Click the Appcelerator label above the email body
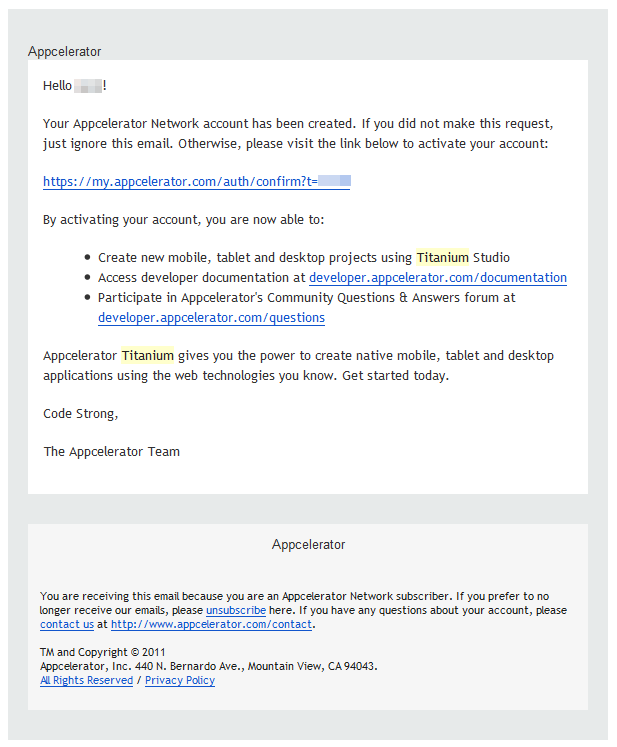 [65, 52]
